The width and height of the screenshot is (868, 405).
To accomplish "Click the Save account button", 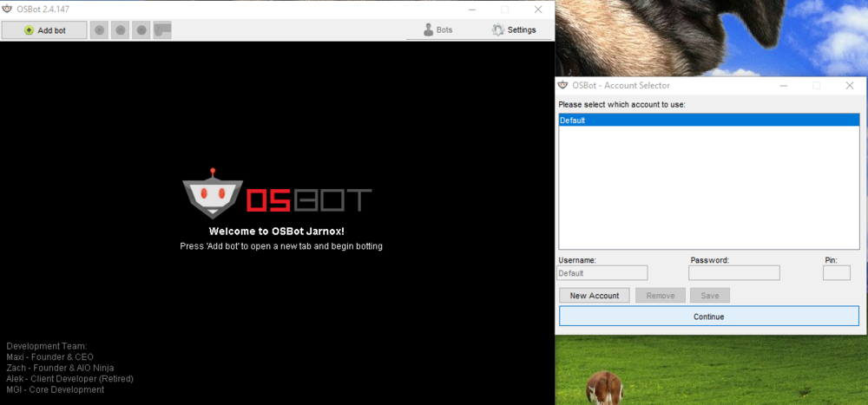I will click(710, 296).
